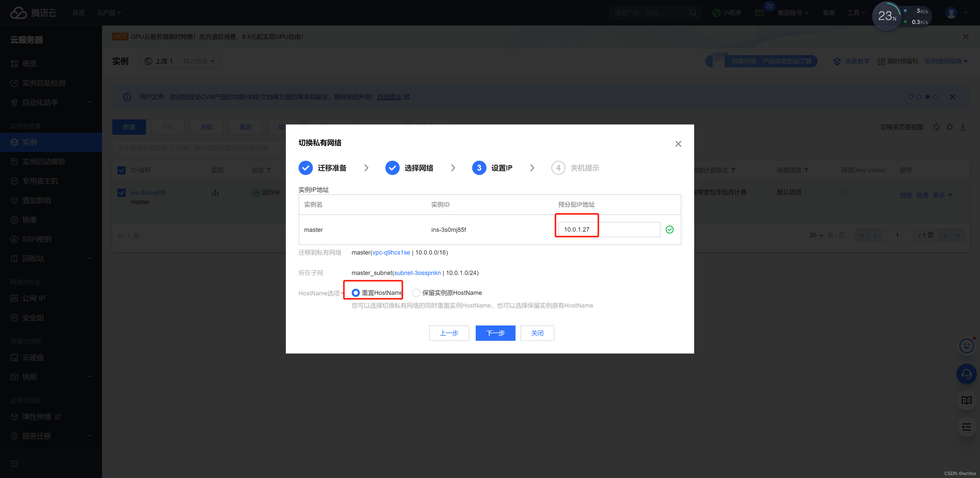The height and width of the screenshot is (478, 980).
Task: Click the 切换至页签视图 link
Action: coord(902,127)
